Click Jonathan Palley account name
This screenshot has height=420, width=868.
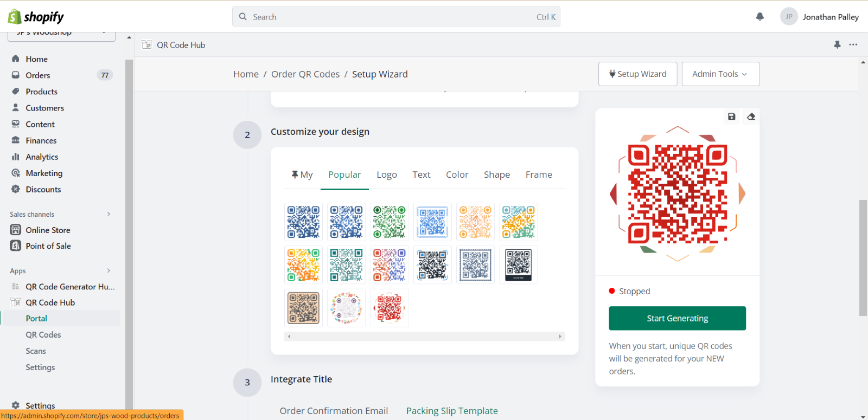pyautogui.click(x=831, y=17)
